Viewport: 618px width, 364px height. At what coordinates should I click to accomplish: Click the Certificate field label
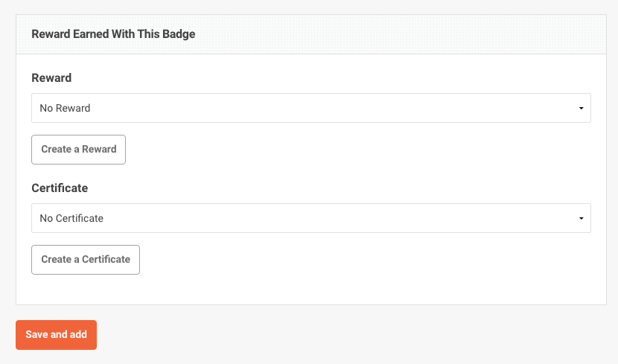point(60,188)
